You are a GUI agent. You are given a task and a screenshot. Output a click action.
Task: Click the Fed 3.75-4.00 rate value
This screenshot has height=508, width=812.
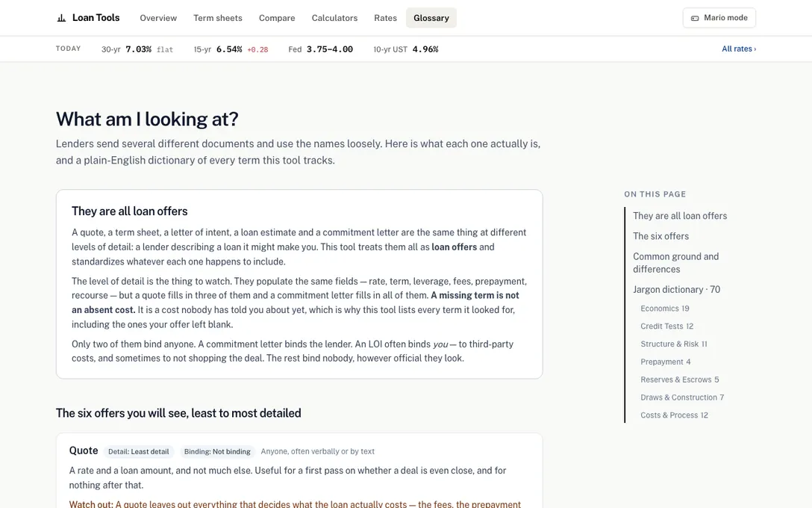pyautogui.click(x=329, y=49)
